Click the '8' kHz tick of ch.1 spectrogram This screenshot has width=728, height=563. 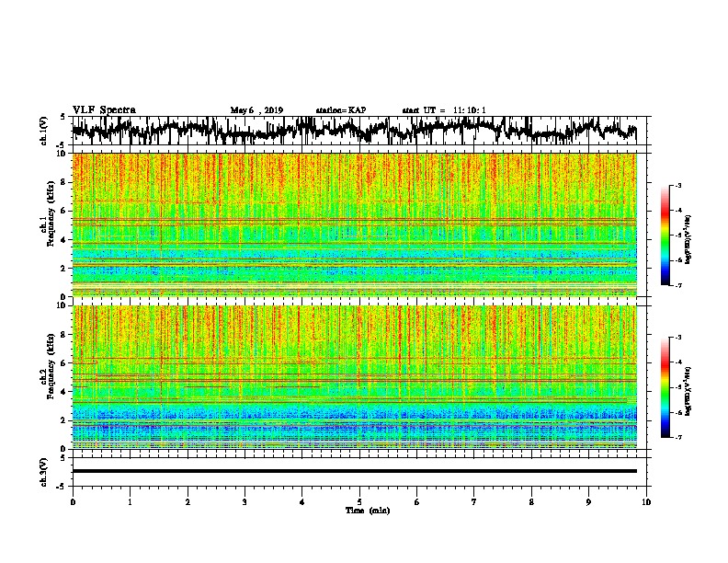[x=65, y=182]
